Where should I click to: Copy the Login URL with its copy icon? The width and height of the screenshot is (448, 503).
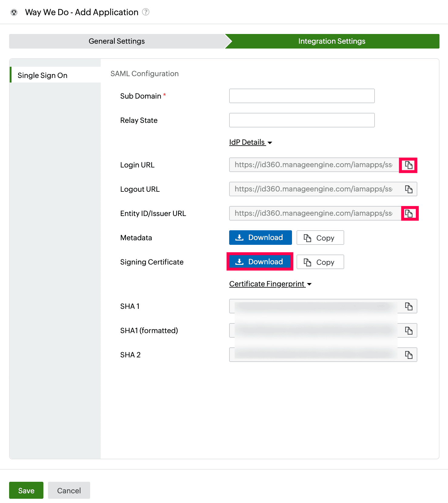pyautogui.click(x=409, y=165)
